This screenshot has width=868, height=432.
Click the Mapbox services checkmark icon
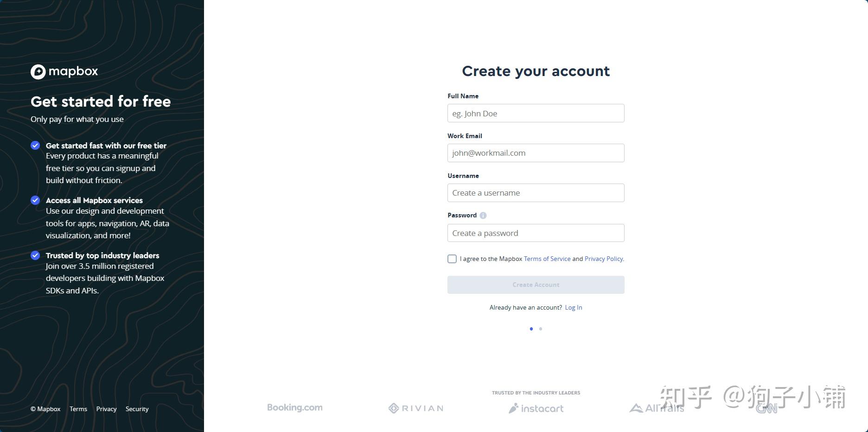click(x=35, y=200)
